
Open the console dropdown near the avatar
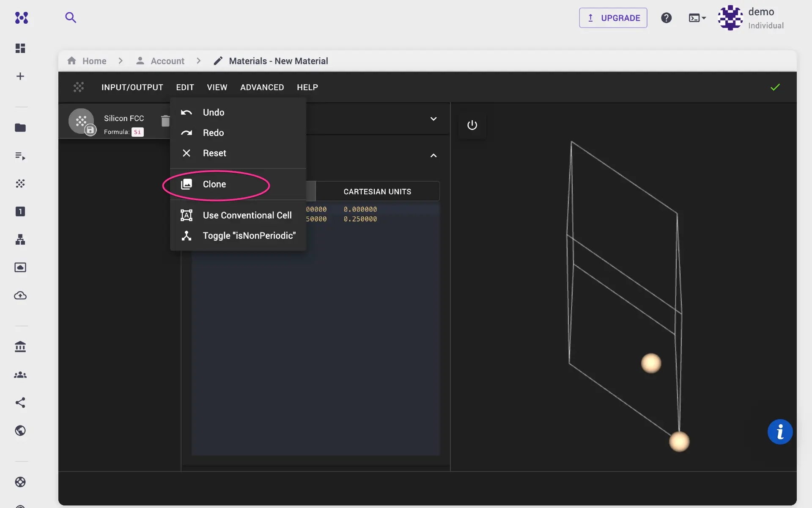coord(697,18)
